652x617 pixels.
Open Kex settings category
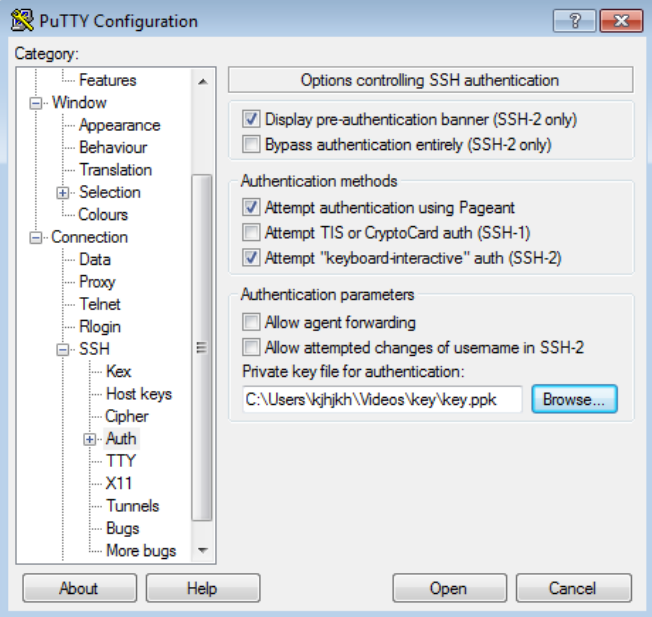tap(119, 372)
